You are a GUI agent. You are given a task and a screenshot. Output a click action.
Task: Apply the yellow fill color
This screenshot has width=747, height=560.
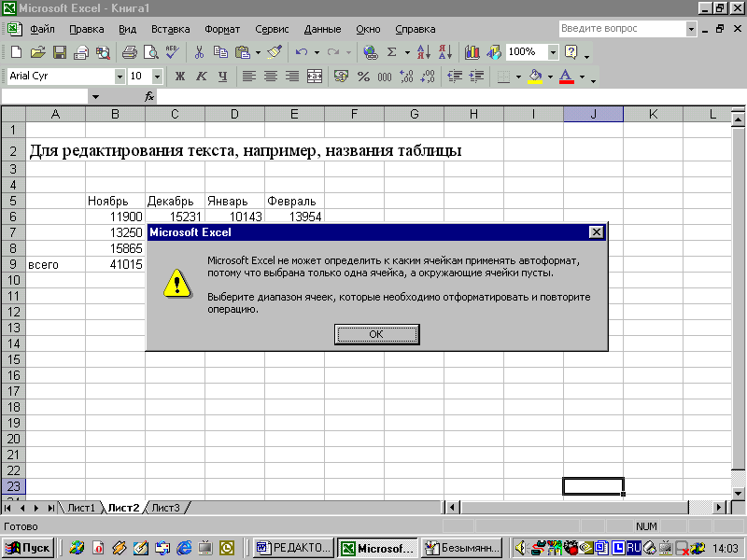click(535, 76)
